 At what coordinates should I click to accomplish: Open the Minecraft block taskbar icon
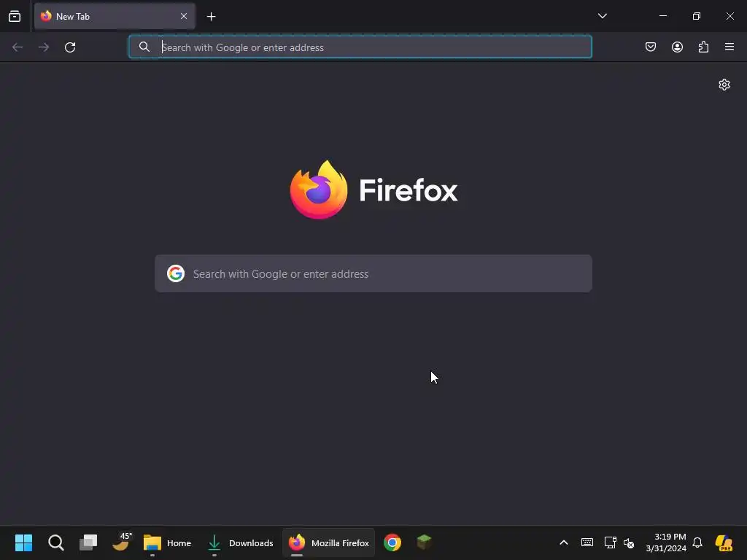click(x=424, y=542)
